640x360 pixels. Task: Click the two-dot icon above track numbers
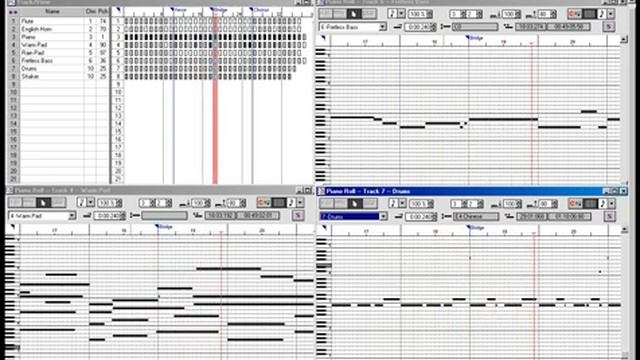13,12
